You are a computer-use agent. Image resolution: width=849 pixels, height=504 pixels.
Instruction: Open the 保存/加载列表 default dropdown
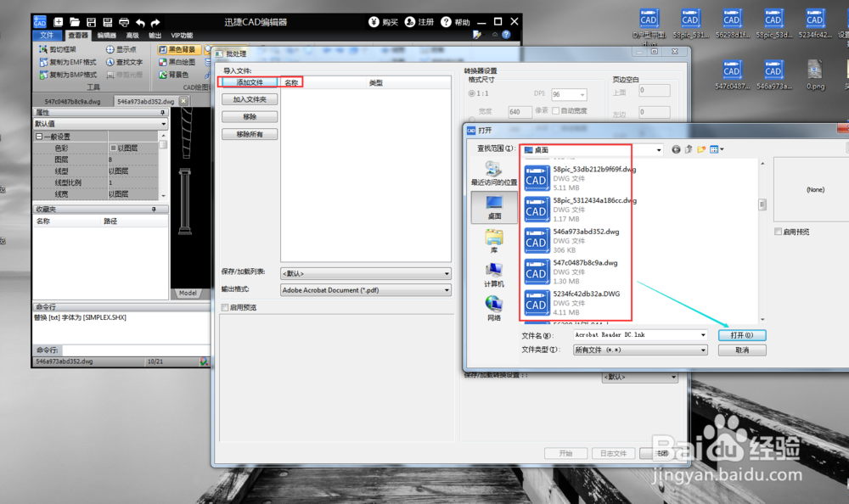pyautogui.click(x=365, y=273)
